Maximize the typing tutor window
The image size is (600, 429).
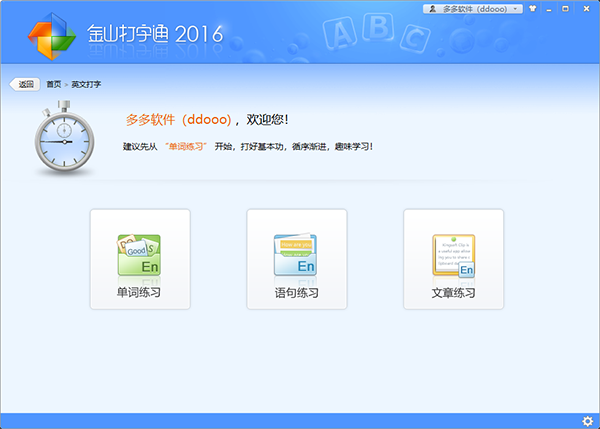click(565, 8)
